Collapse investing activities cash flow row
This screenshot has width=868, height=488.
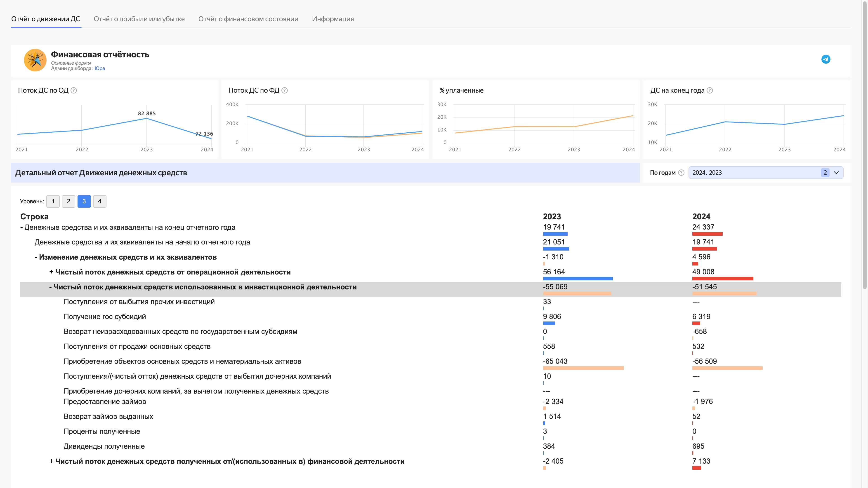(x=51, y=287)
